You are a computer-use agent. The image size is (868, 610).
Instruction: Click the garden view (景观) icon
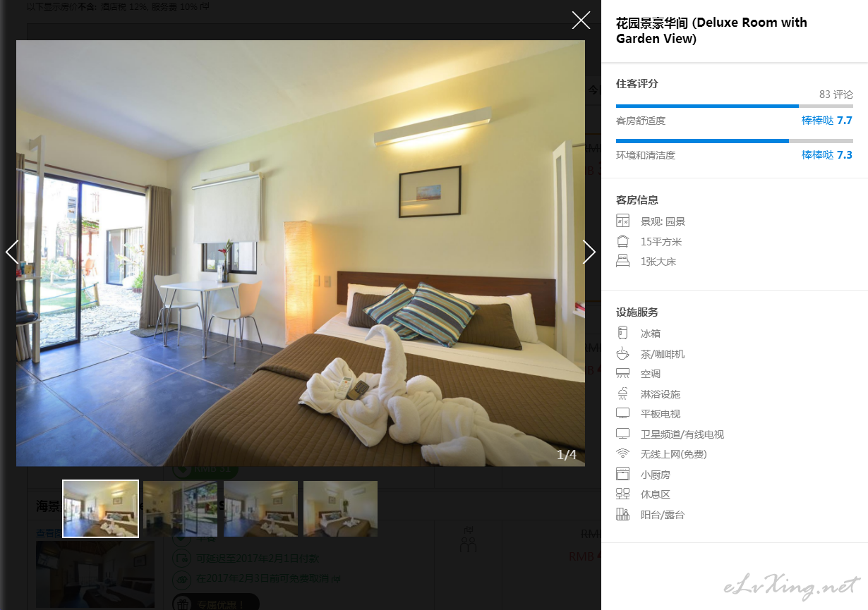[x=622, y=221]
